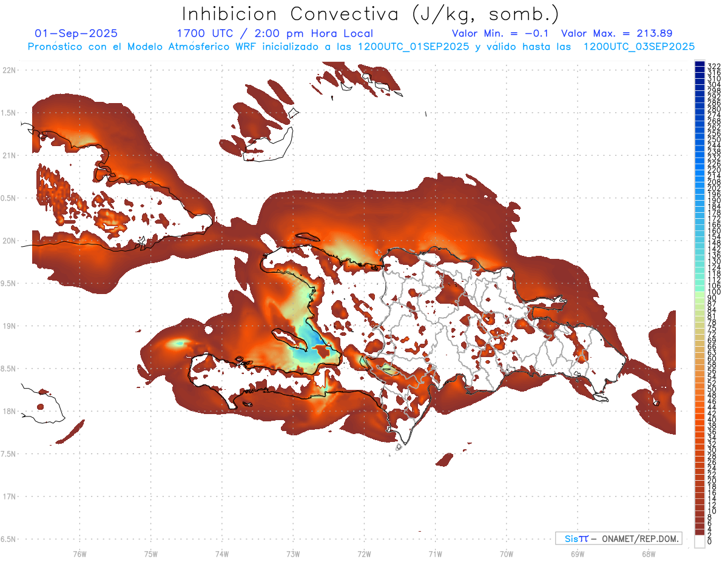Click the date label "01-Sep-2025"
728x562 pixels.
[x=76, y=33]
